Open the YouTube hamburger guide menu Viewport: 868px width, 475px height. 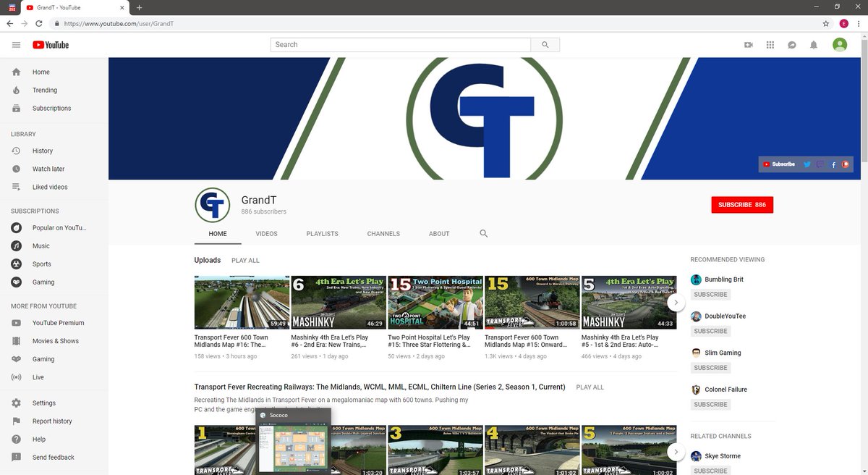tap(16, 45)
